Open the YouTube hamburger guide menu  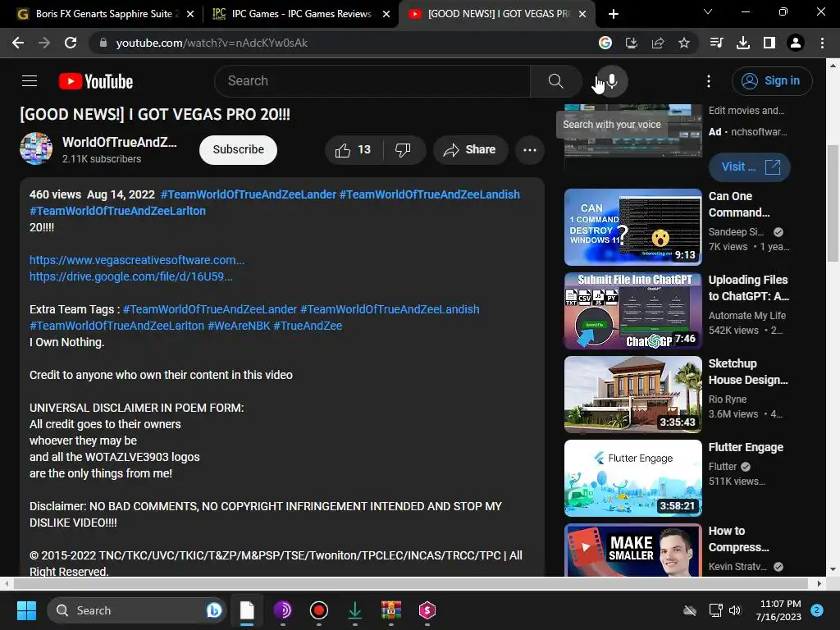click(x=30, y=81)
